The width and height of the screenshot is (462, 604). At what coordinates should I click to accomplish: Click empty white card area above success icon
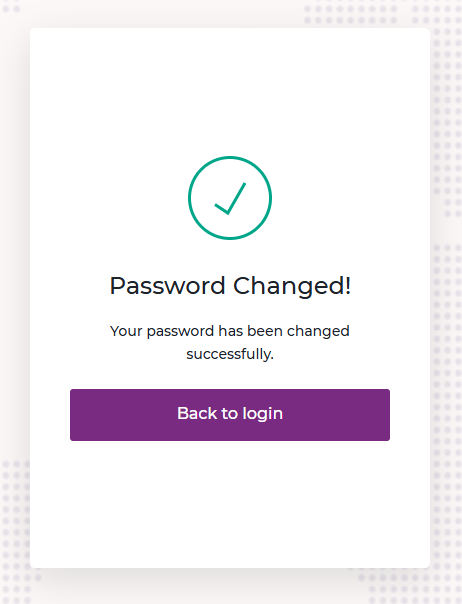point(230,91)
